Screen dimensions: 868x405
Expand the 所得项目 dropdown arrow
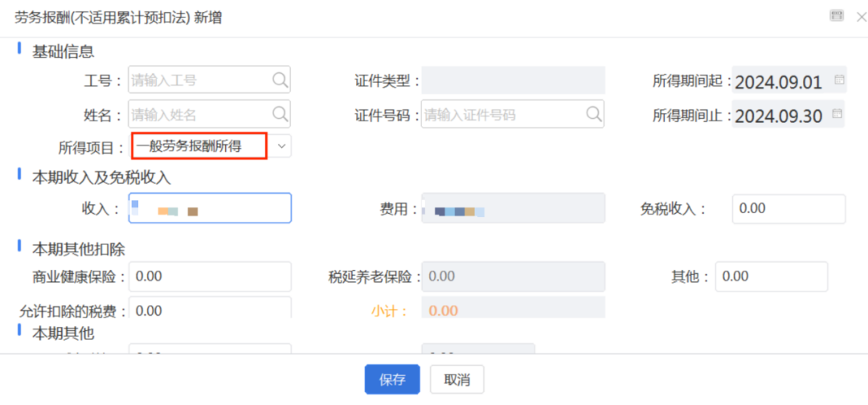[281, 146]
